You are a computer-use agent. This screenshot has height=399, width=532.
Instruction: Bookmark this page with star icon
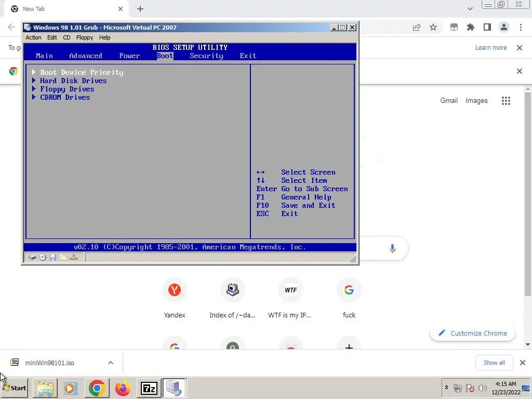[433, 28]
